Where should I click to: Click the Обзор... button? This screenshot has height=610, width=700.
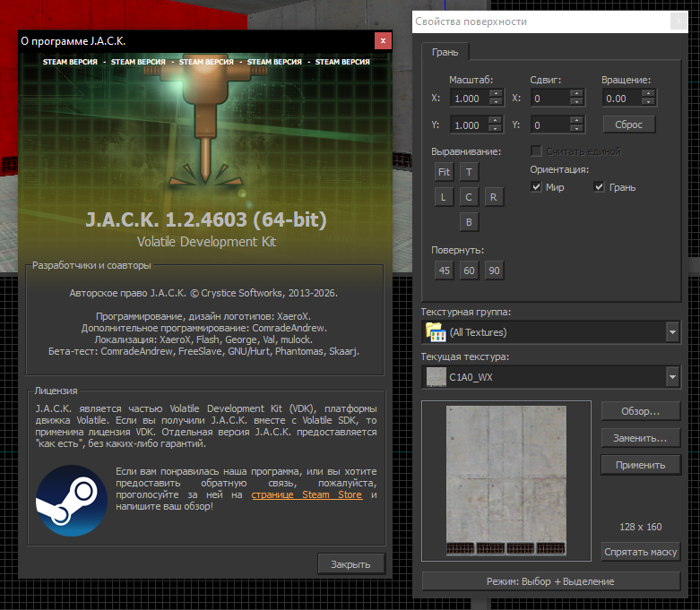click(x=640, y=411)
